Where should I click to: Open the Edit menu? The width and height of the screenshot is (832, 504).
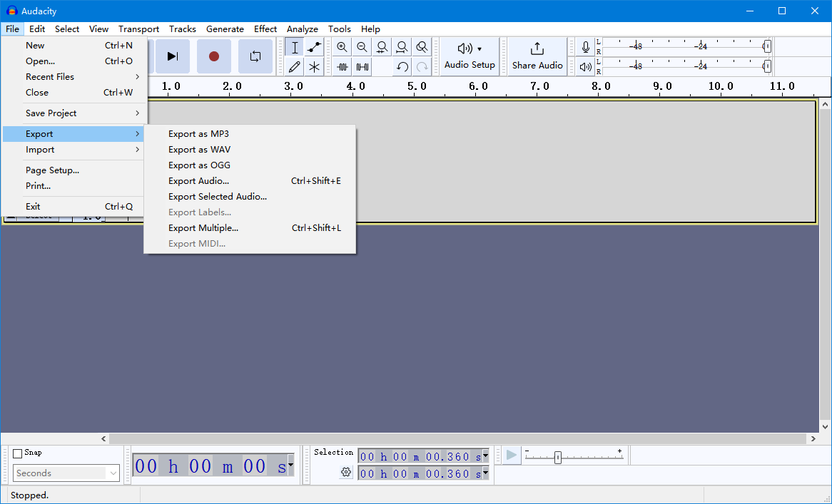[x=37, y=29]
